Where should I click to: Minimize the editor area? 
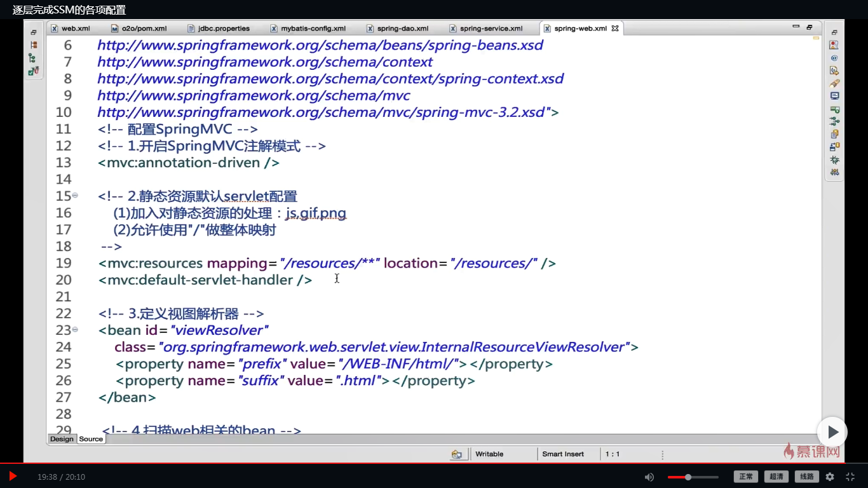pyautogui.click(x=796, y=27)
